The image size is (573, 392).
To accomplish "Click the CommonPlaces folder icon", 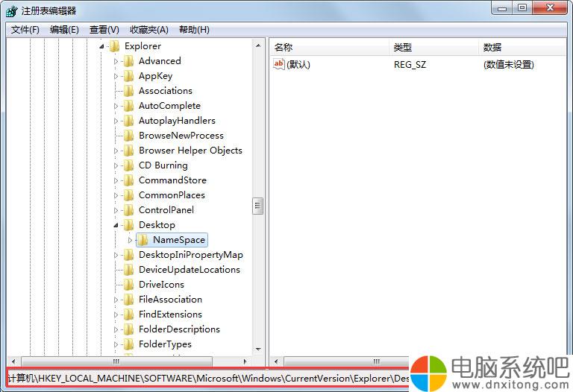I will click(128, 195).
